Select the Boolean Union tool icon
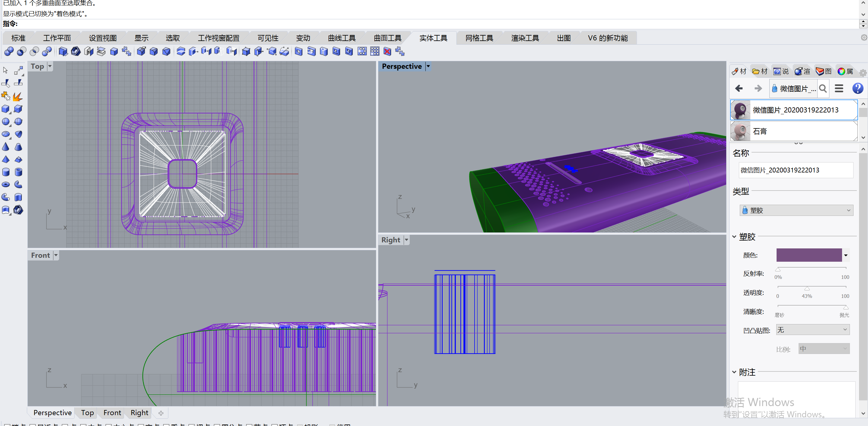 9,51
